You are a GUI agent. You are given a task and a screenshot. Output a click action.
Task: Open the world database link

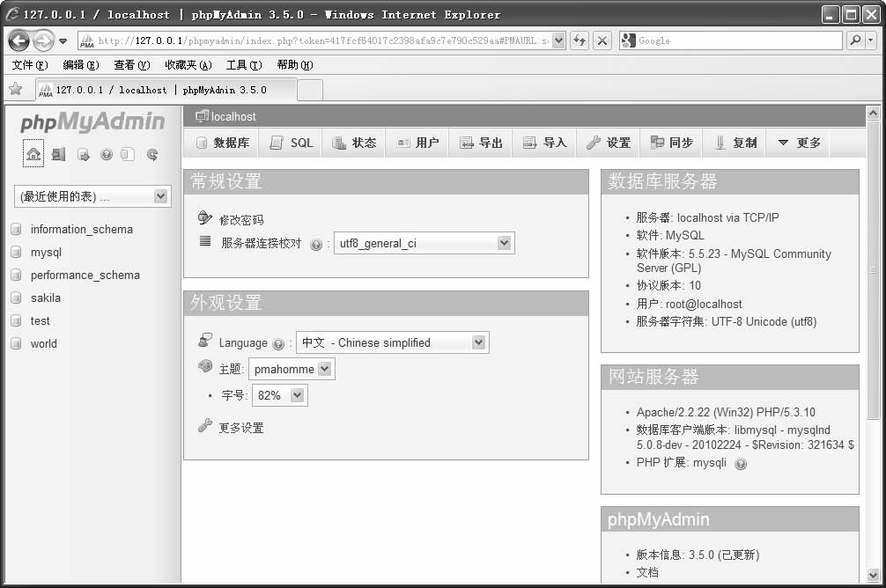point(43,343)
